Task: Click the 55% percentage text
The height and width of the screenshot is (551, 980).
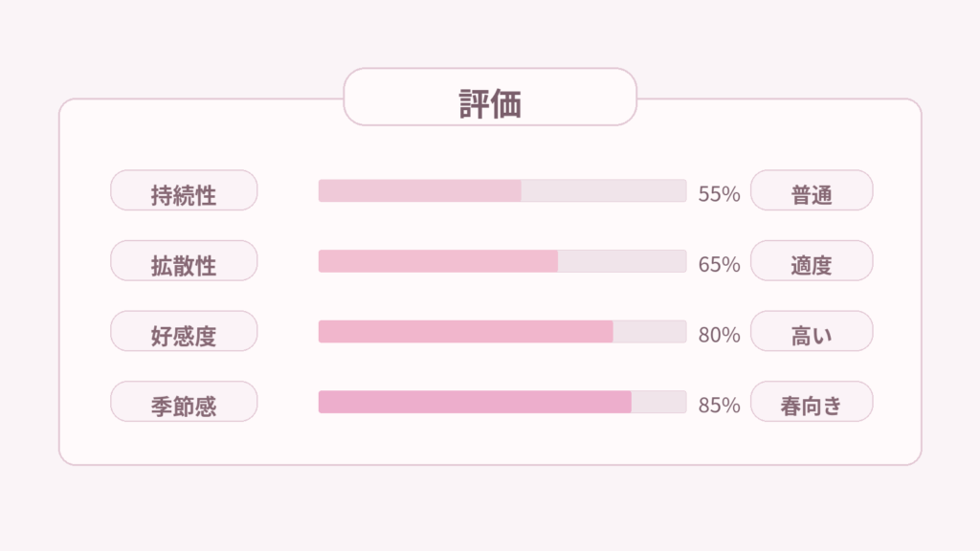Action: tap(719, 194)
